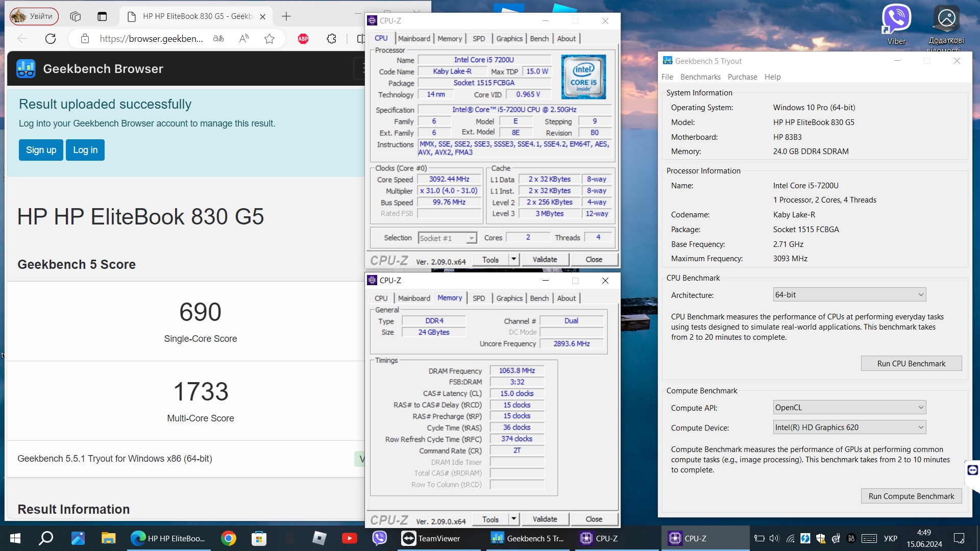Click the Увійти profile sign-in button
Screen dimensions: 980x551
tap(34, 16)
